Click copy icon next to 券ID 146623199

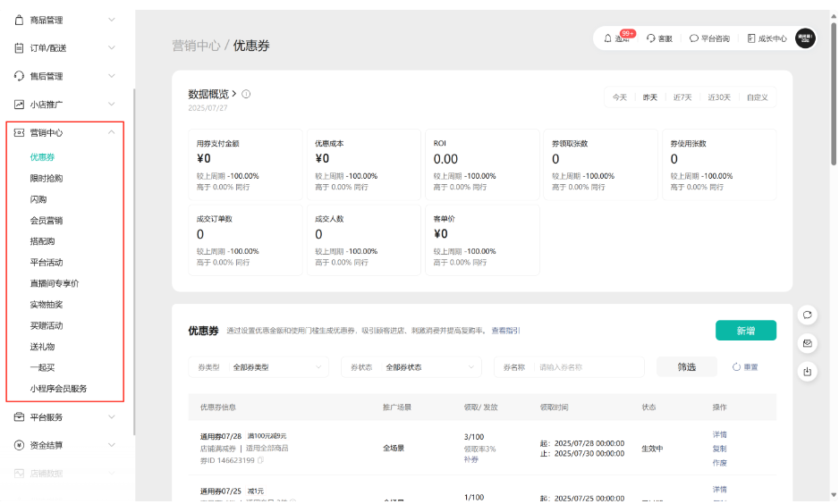260,460
